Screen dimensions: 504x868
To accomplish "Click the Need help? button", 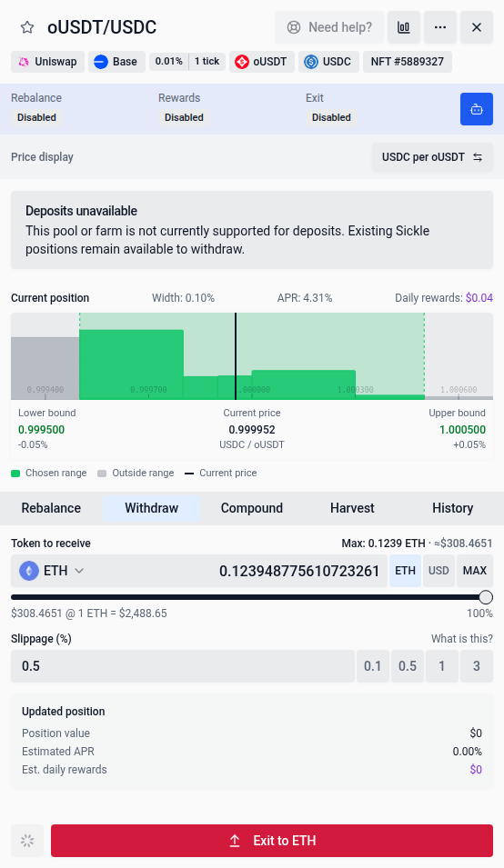I will [x=329, y=27].
